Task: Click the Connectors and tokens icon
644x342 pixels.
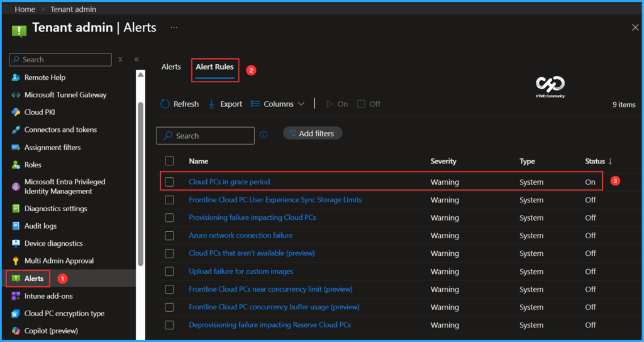Action: [16, 130]
